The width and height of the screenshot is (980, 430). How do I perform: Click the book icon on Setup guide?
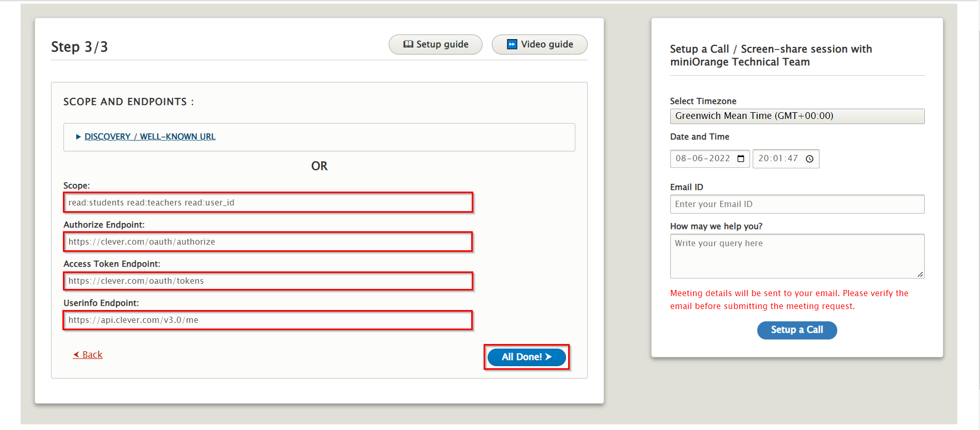(x=408, y=44)
